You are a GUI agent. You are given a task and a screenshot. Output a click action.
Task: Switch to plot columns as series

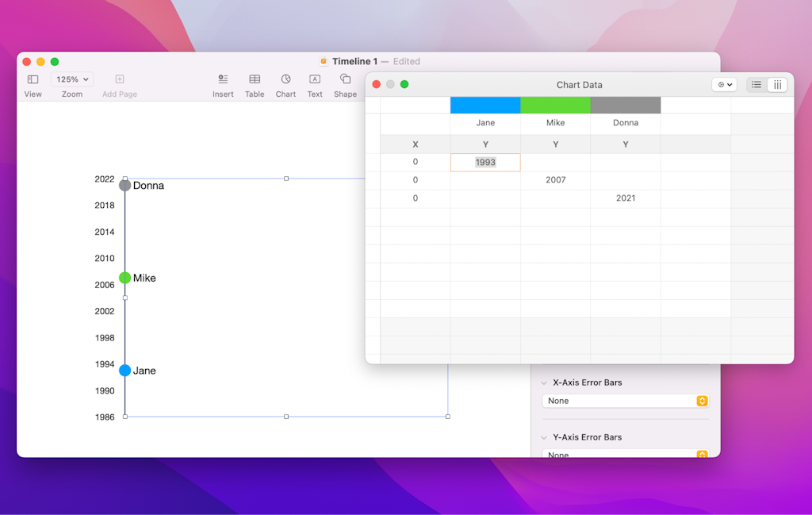click(x=778, y=84)
